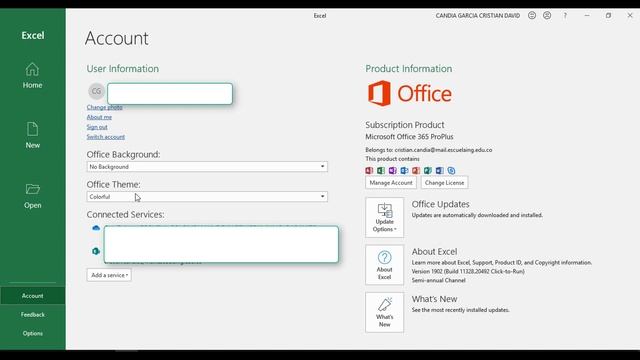
Task: Open the What's New button
Action: point(384,312)
